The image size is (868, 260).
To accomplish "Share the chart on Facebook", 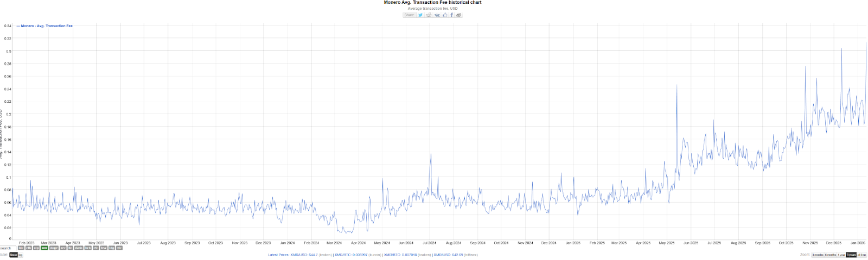I will (451, 15).
